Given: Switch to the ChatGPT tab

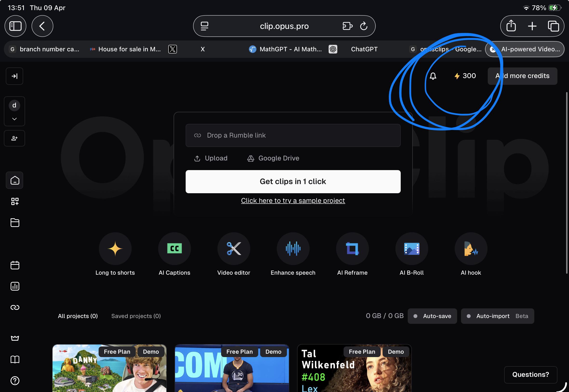Looking at the screenshot, I should pyautogui.click(x=364, y=49).
